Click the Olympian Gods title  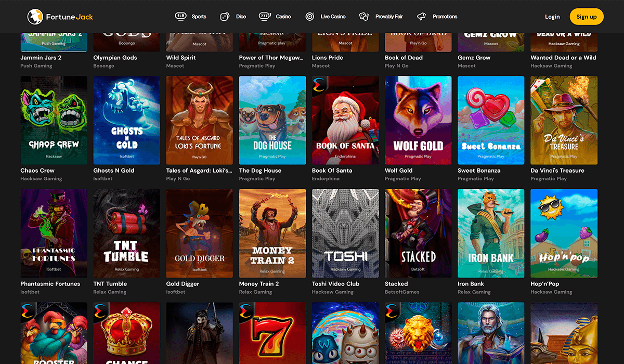point(115,58)
